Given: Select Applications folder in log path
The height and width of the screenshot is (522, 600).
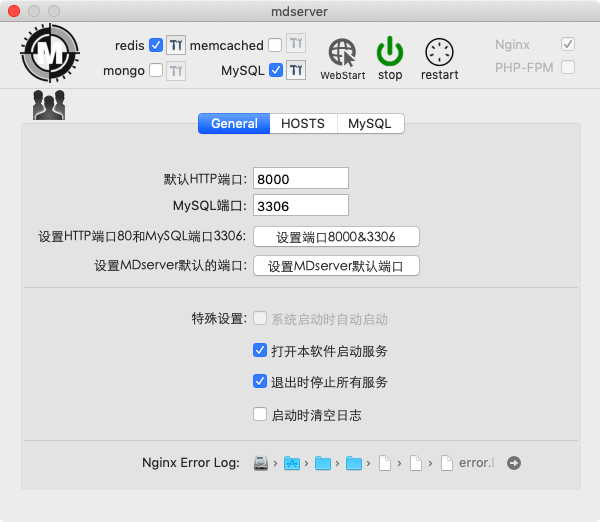Looking at the screenshot, I should (292, 463).
